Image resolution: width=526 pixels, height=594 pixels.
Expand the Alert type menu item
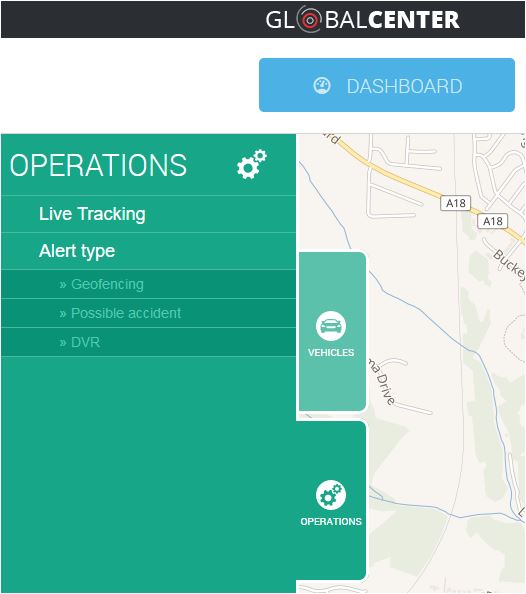pos(149,251)
